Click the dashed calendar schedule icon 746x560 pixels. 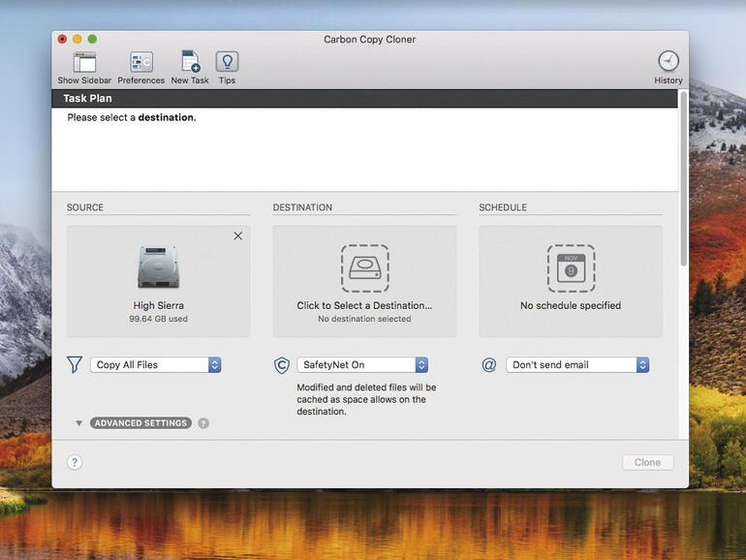(571, 268)
